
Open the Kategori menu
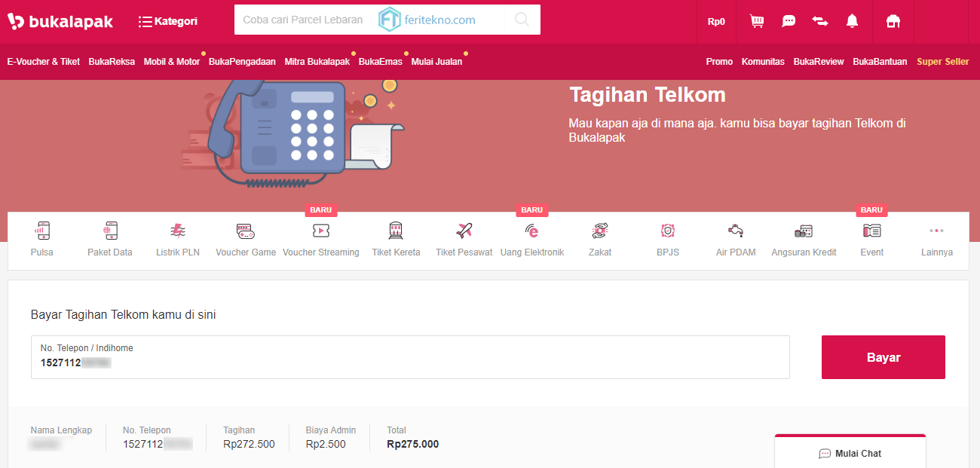click(x=168, y=21)
